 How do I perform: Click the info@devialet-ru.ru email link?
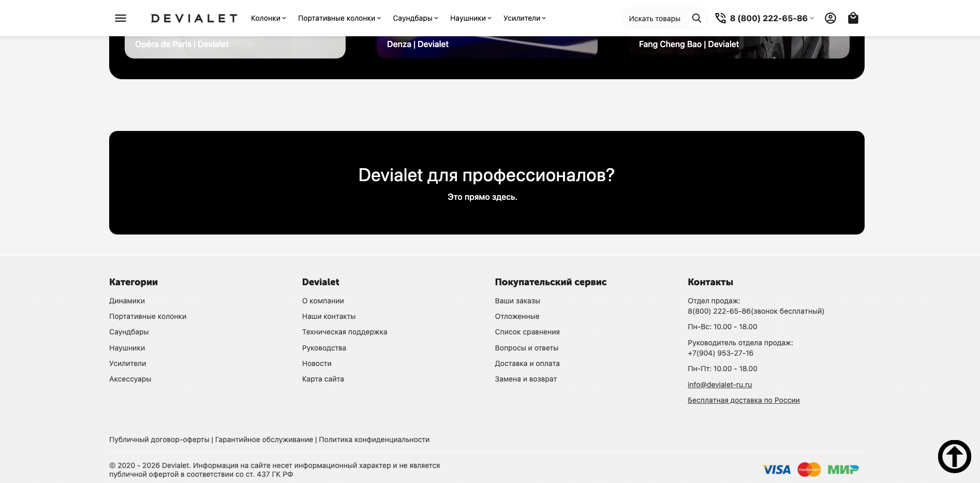click(720, 385)
